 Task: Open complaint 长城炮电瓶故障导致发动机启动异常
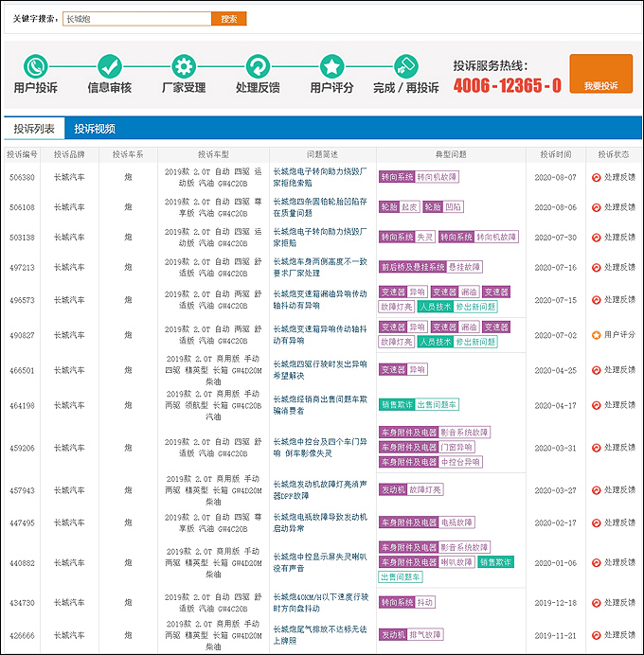(x=320, y=523)
